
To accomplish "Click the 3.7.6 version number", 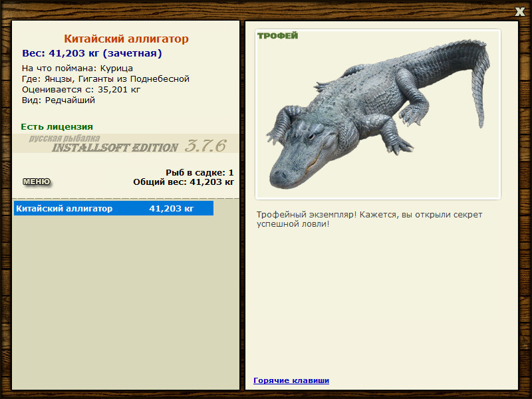I will point(205,146).
